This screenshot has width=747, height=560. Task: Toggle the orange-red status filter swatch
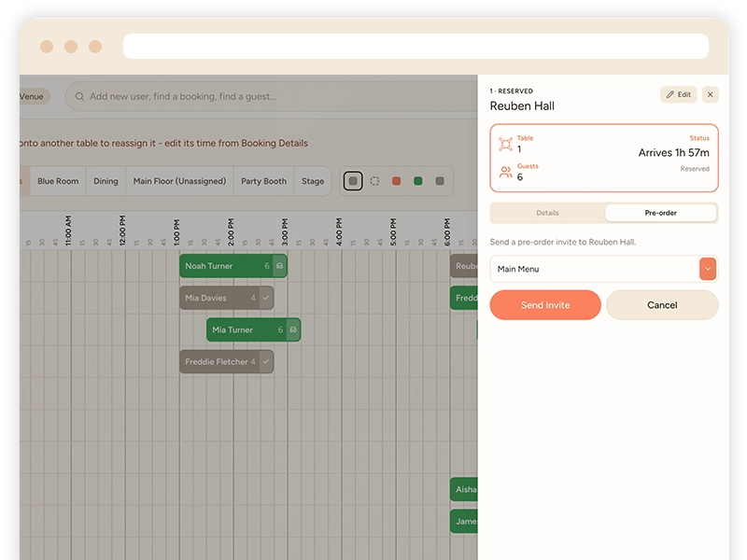(x=396, y=181)
